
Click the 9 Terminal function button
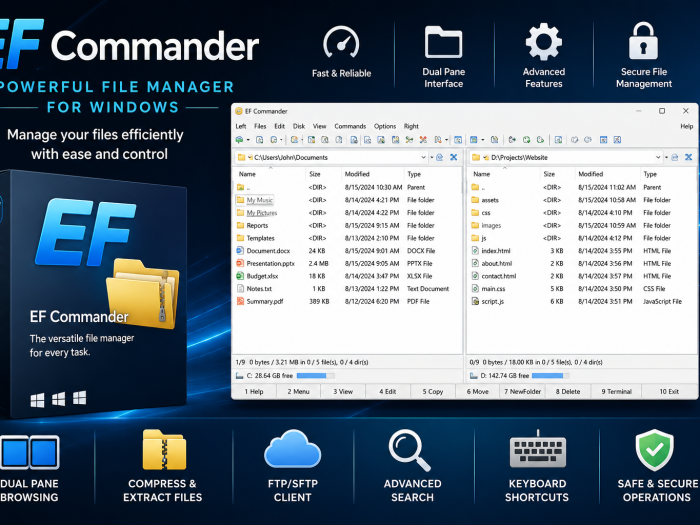click(616, 392)
